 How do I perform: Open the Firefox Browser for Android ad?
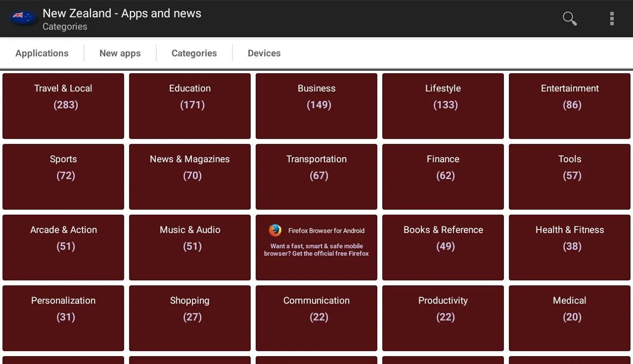316,247
